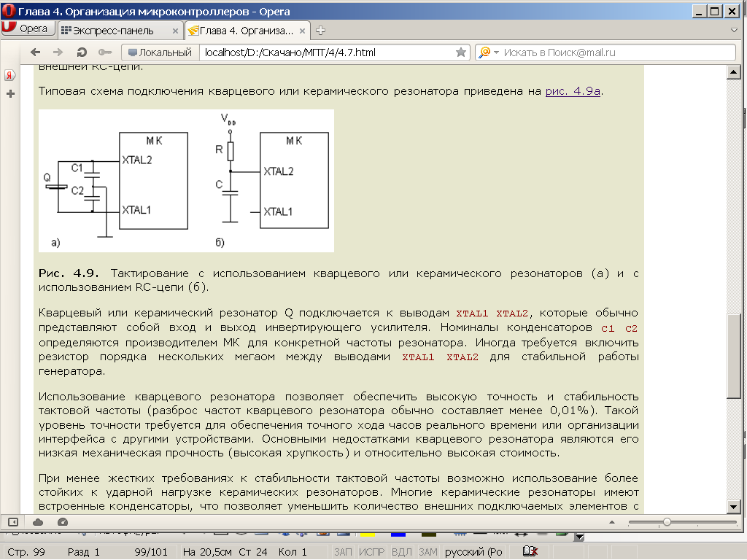Click the C1 C2 red code text
This screenshot has width=747, height=560.
tap(619, 328)
